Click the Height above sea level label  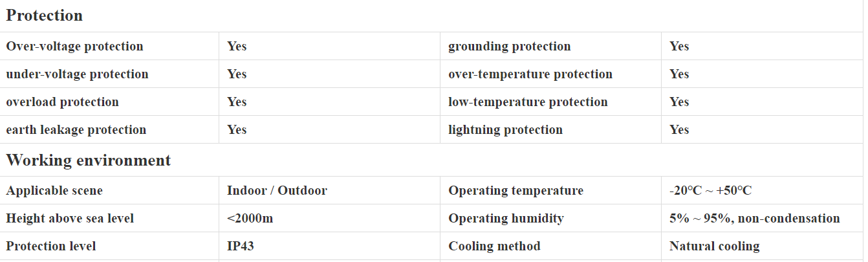[70, 219]
